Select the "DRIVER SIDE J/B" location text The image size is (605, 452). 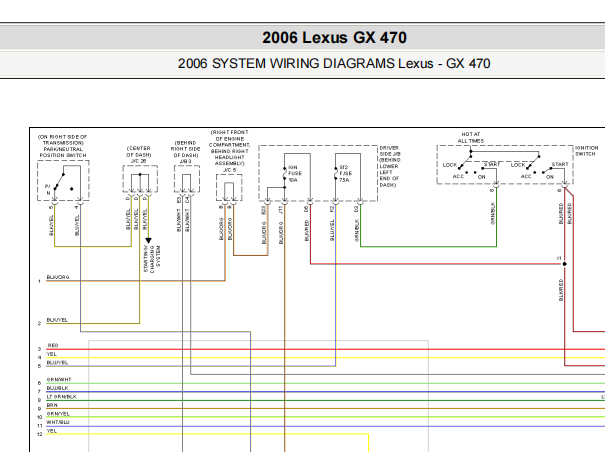coord(390,151)
